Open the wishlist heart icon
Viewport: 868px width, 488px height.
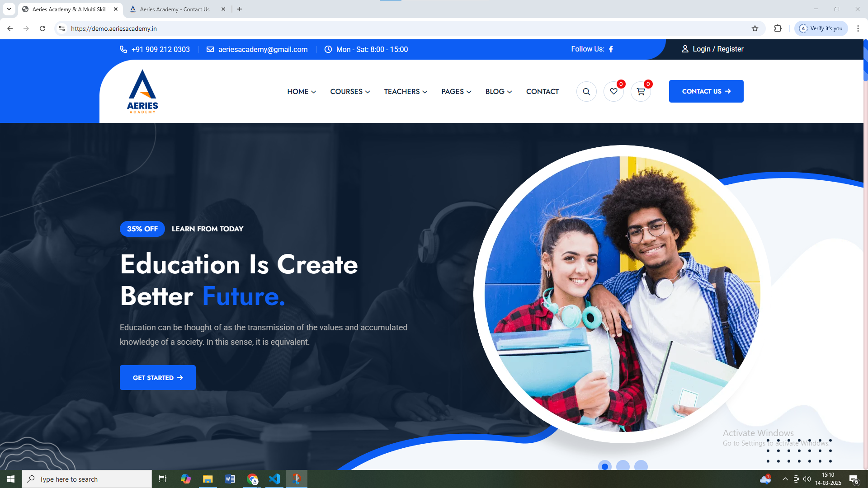tap(613, 91)
